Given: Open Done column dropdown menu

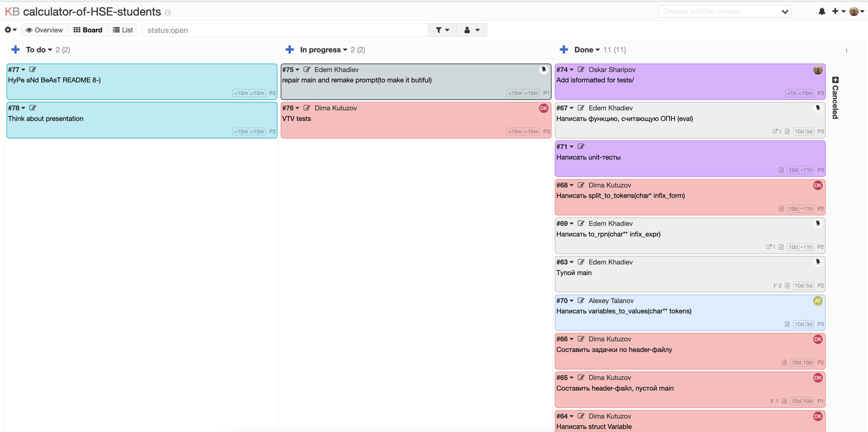Looking at the screenshot, I should (x=587, y=50).
